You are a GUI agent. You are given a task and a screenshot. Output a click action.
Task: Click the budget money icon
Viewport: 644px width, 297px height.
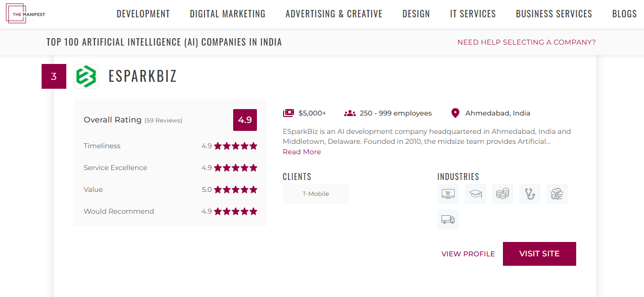pos(288,113)
